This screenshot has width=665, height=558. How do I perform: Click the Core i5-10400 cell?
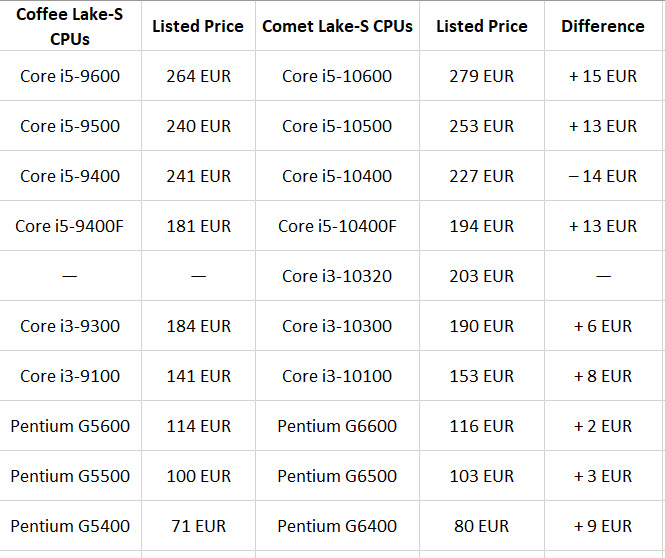[x=337, y=176]
